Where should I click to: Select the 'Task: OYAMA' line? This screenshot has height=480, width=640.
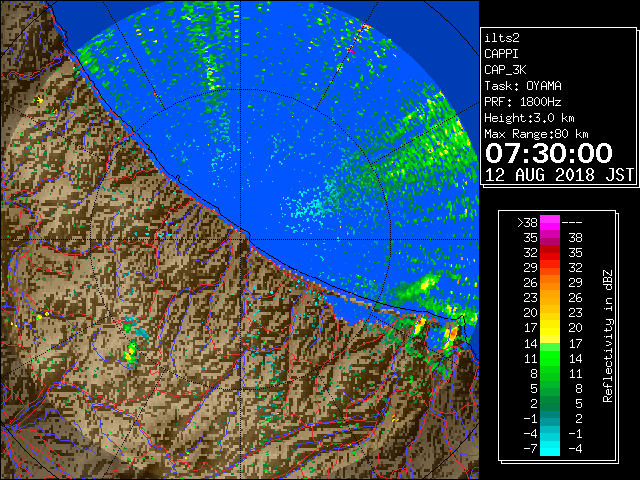tap(523, 86)
